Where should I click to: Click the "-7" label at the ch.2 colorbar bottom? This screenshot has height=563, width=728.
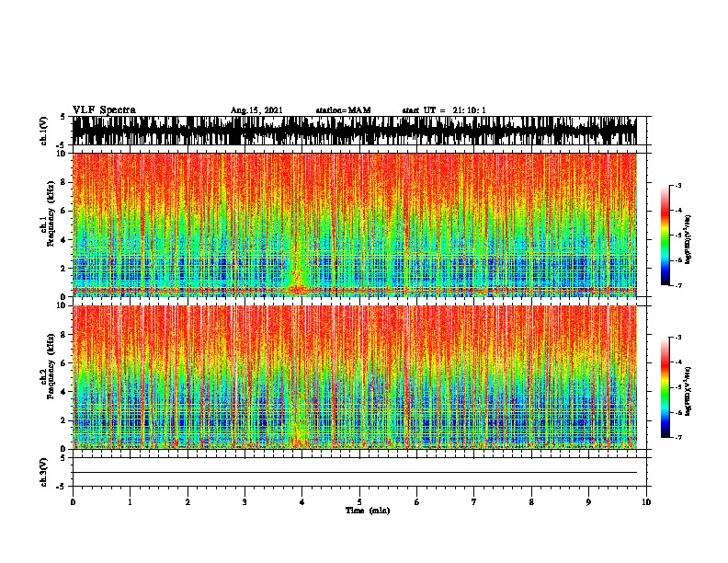tap(678, 437)
